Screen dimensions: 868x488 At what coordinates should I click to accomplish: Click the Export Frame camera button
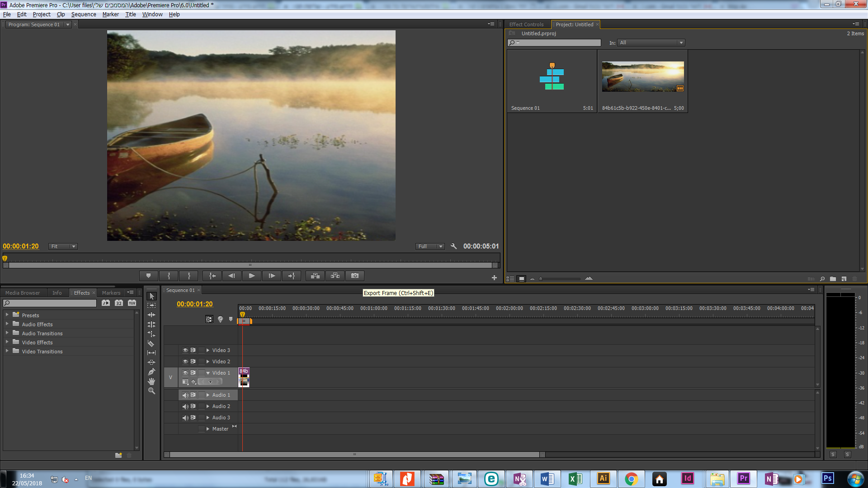tap(355, 276)
